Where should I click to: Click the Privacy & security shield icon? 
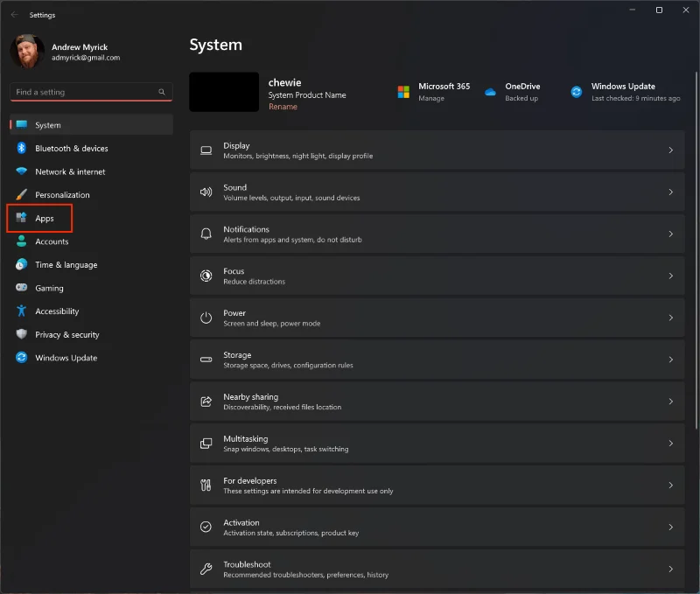(x=21, y=334)
